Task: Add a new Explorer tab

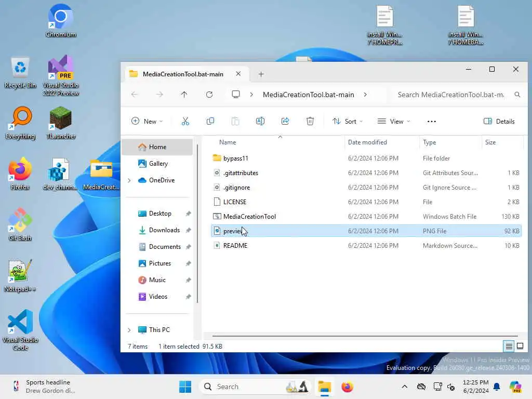Action: 261,74
